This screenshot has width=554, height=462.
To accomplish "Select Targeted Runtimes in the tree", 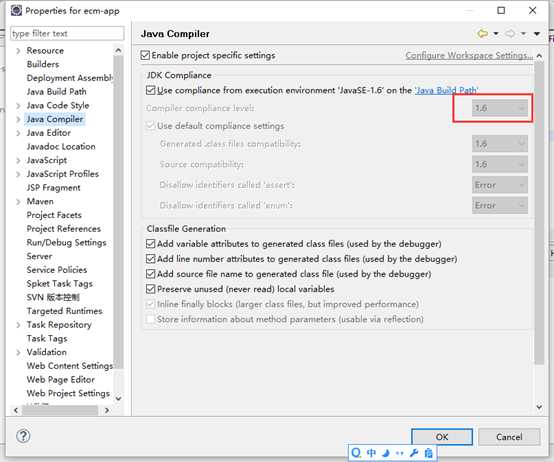I will (64, 311).
